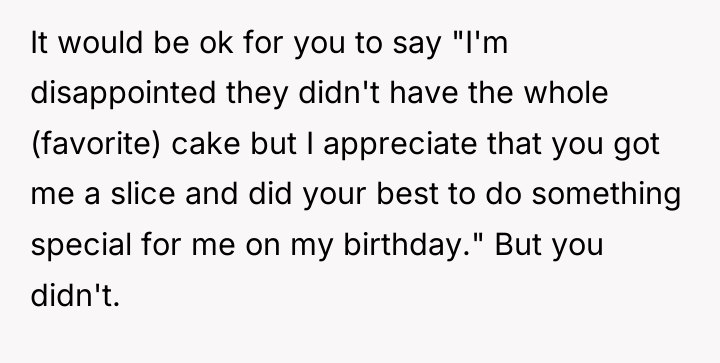Place cursor on the word "something"

606,195
